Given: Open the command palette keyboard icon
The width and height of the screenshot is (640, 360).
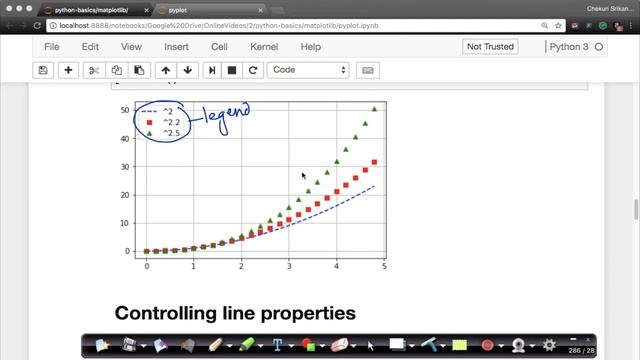Looking at the screenshot, I should 368,70.
